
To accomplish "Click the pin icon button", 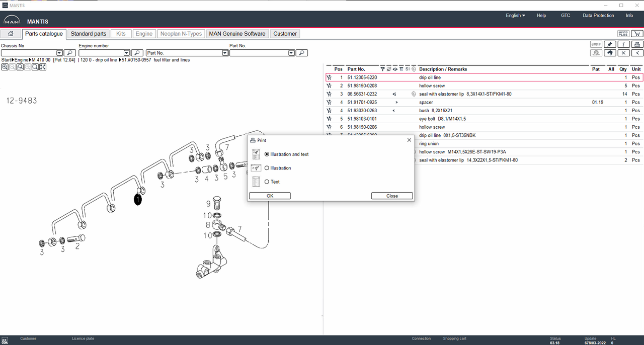I will [x=610, y=44].
